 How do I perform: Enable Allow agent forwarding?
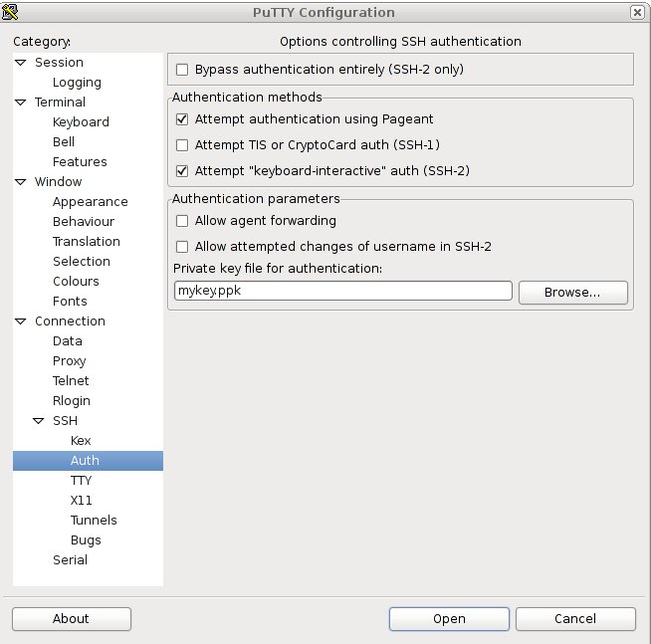tap(182, 221)
